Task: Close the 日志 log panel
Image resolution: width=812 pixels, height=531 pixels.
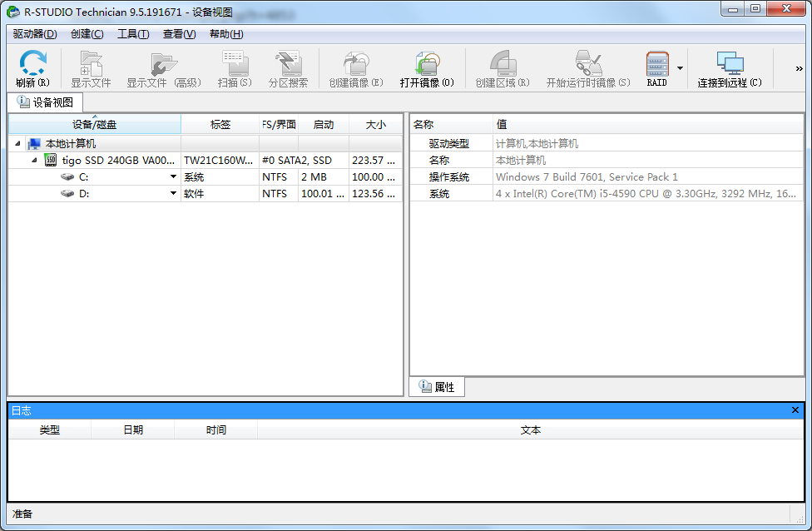Action: (795, 410)
